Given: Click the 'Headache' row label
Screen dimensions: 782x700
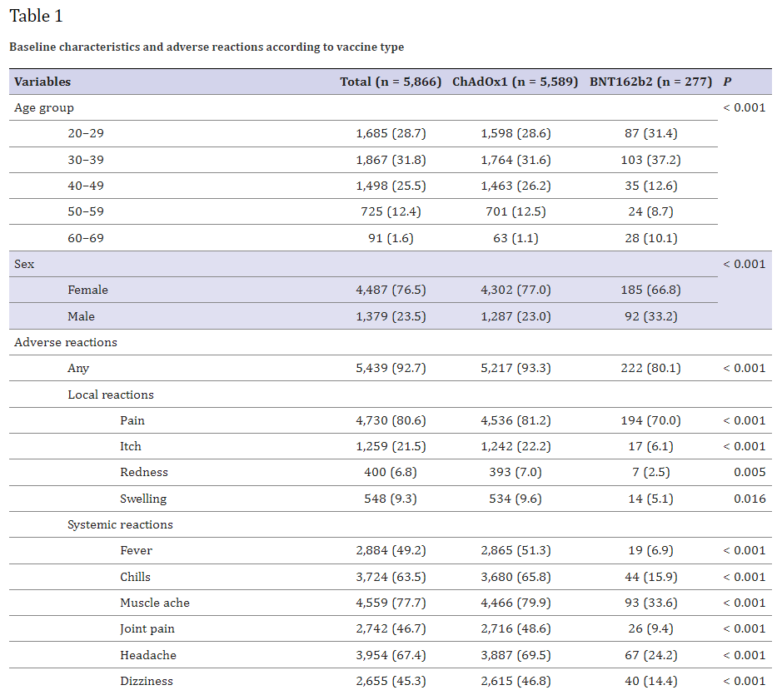Looking at the screenshot, I should tap(148, 656).
